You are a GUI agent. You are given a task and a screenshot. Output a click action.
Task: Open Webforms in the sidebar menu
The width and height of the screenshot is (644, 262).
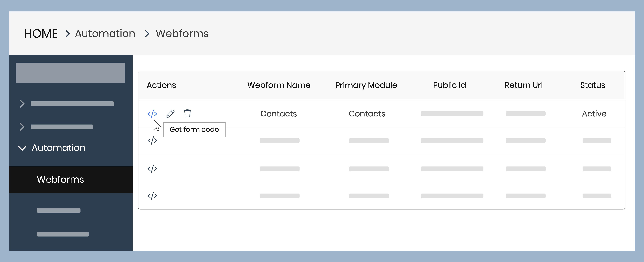click(x=60, y=179)
